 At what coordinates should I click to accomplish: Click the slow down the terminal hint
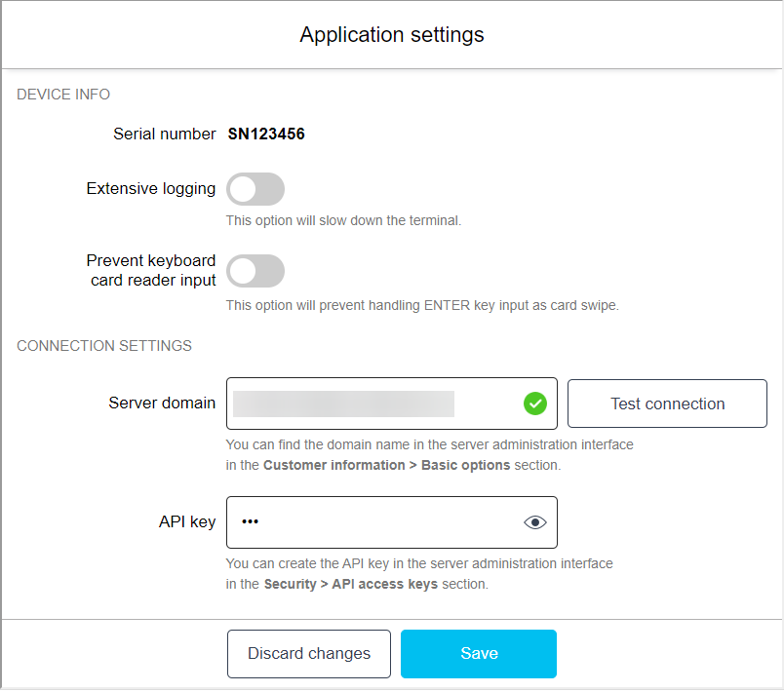click(x=343, y=220)
